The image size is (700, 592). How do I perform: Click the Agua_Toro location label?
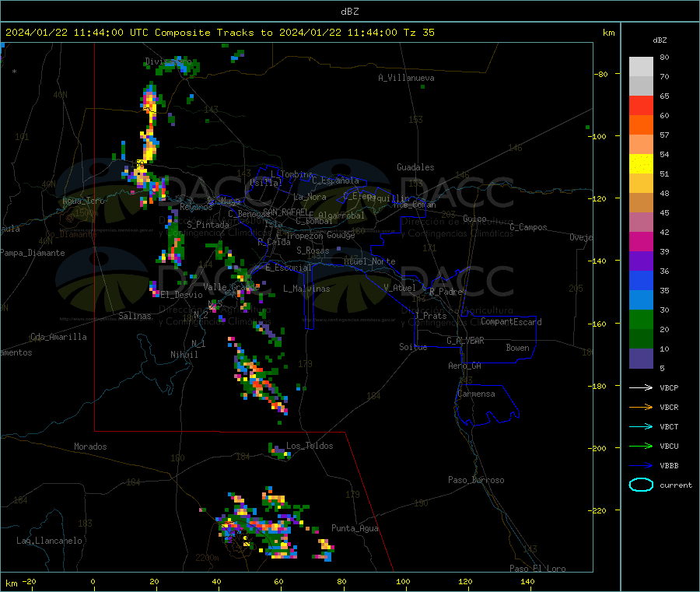coord(83,201)
